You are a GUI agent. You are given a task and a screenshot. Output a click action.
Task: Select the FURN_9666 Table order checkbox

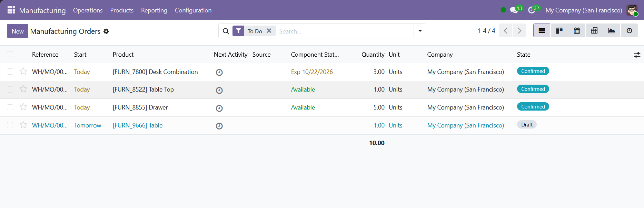10,125
